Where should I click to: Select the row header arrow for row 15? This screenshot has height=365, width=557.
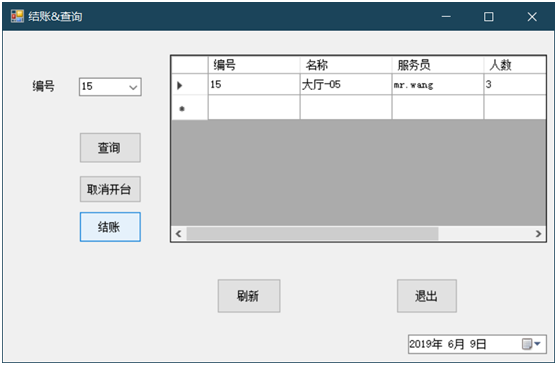[x=189, y=85]
